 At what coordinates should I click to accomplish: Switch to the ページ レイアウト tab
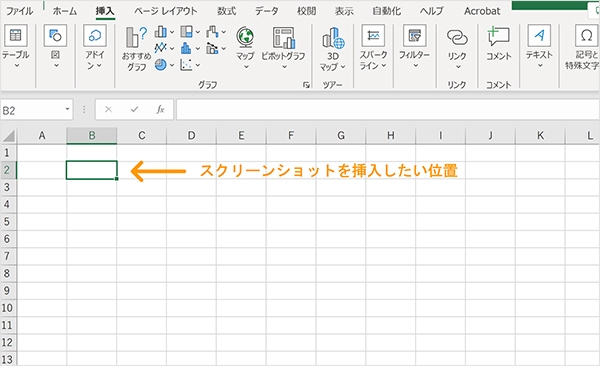(x=165, y=11)
